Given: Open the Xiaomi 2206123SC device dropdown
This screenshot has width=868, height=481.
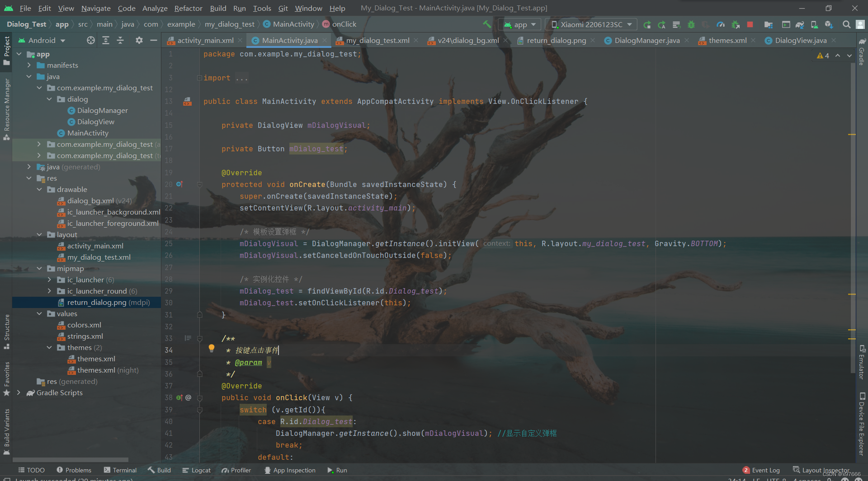Looking at the screenshot, I should click(x=591, y=24).
